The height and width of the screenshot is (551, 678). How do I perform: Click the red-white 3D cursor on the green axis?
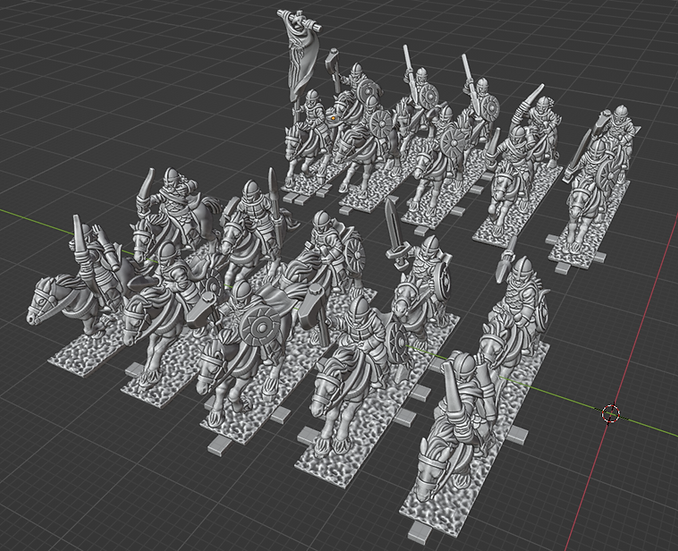point(611,413)
